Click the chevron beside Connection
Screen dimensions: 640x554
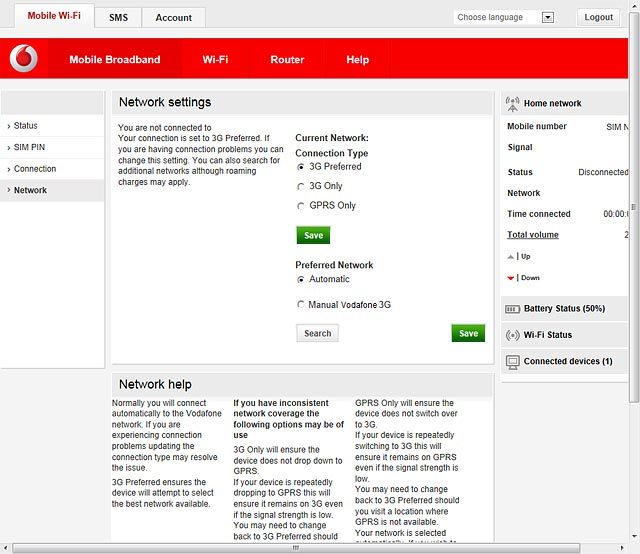coord(9,169)
